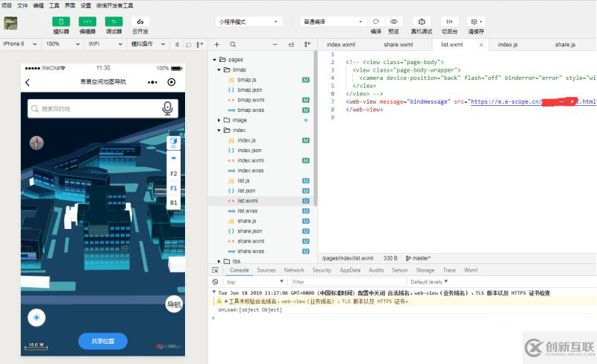Open the 100% zoom dropdown

(x=63, y=44)
